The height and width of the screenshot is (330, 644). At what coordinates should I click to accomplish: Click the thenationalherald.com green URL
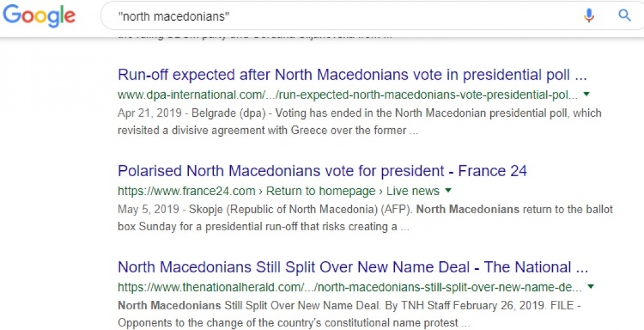click(x=349, y=287)
